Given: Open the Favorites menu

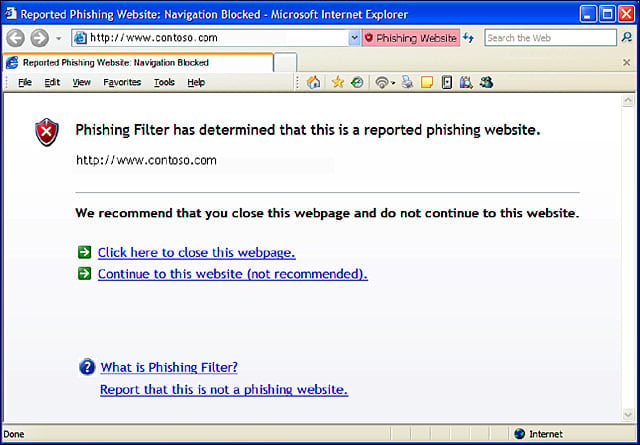Looking at the screenshot, I should [122, 82].
